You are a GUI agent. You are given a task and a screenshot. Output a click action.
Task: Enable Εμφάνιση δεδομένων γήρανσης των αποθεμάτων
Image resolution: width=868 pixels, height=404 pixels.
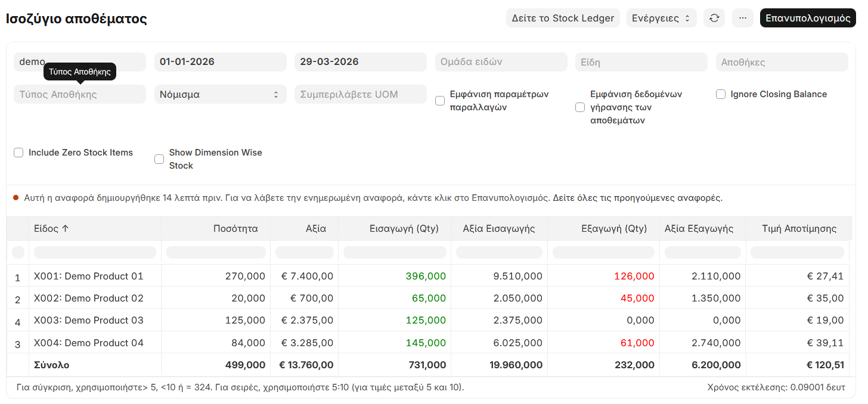coord(580,107)
